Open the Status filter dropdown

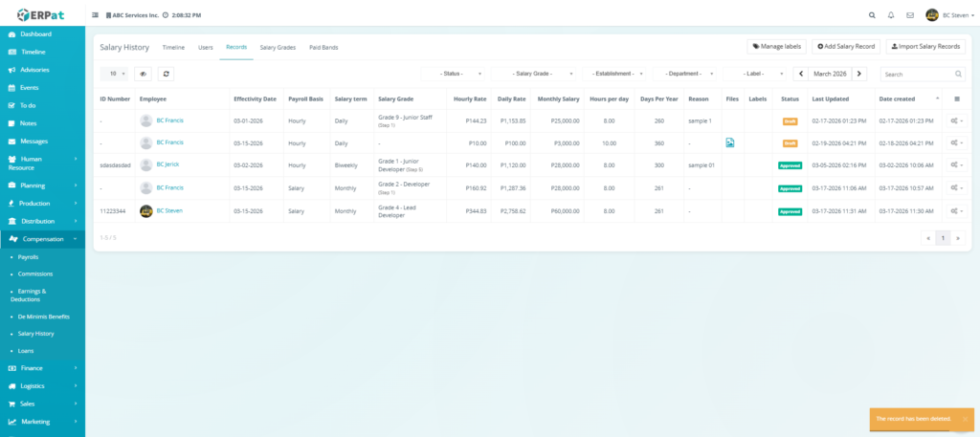click(x=453, y=74)
